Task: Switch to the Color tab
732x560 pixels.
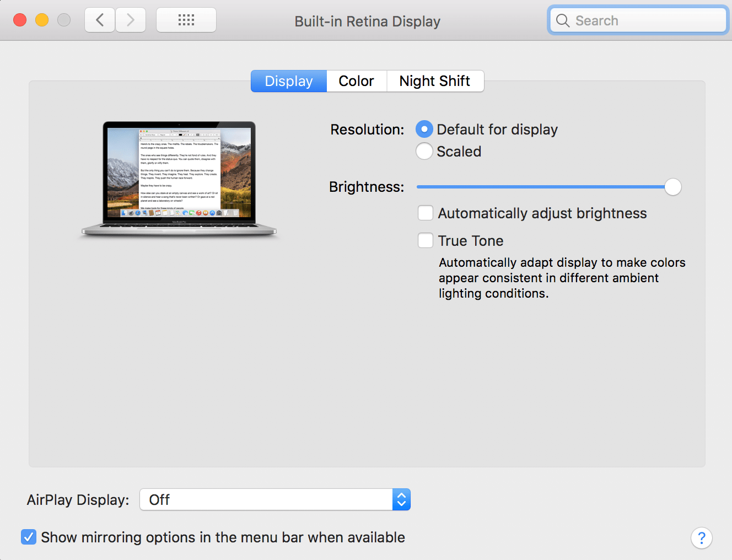Action: pos(356,81)
